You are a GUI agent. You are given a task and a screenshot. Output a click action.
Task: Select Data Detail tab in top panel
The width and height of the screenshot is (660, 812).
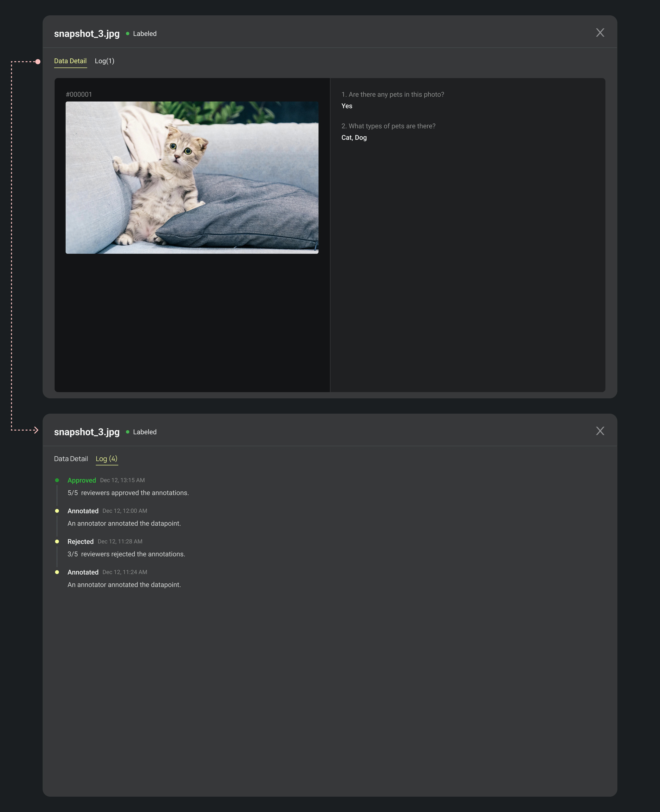[70, 61]
